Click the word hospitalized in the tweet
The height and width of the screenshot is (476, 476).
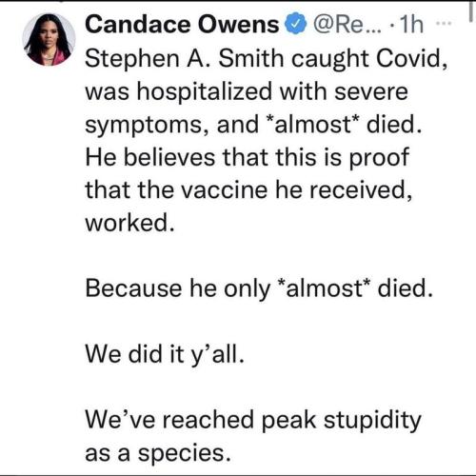[205, 92]
